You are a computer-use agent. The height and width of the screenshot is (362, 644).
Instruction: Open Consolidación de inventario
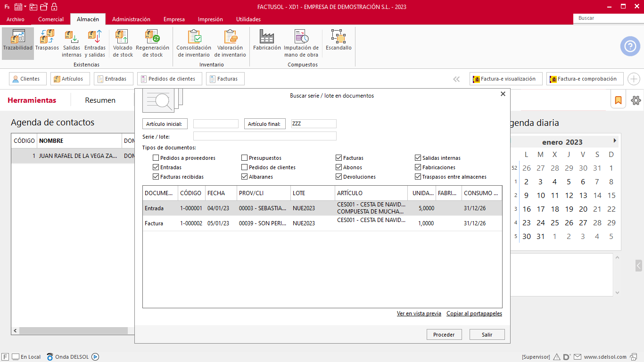tap(194, 43)
